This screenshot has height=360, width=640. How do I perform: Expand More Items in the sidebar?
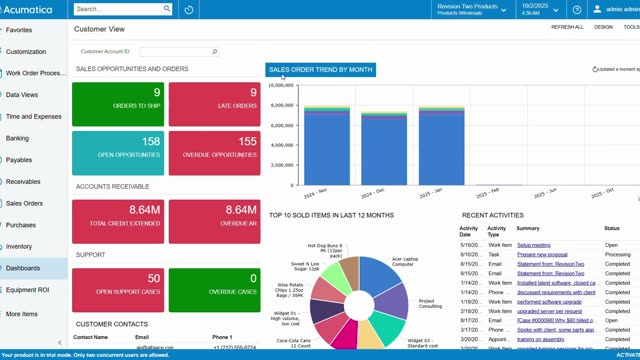(x=22, y=314)
